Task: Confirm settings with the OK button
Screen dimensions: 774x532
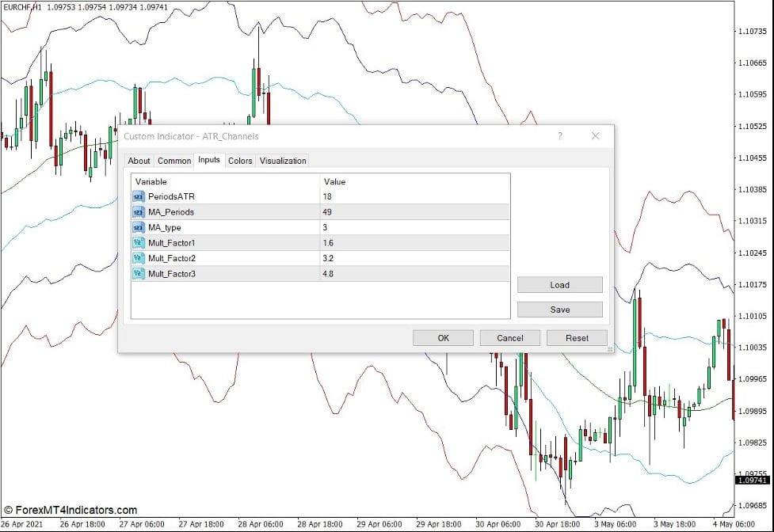Action: click(x=443, y=337)
